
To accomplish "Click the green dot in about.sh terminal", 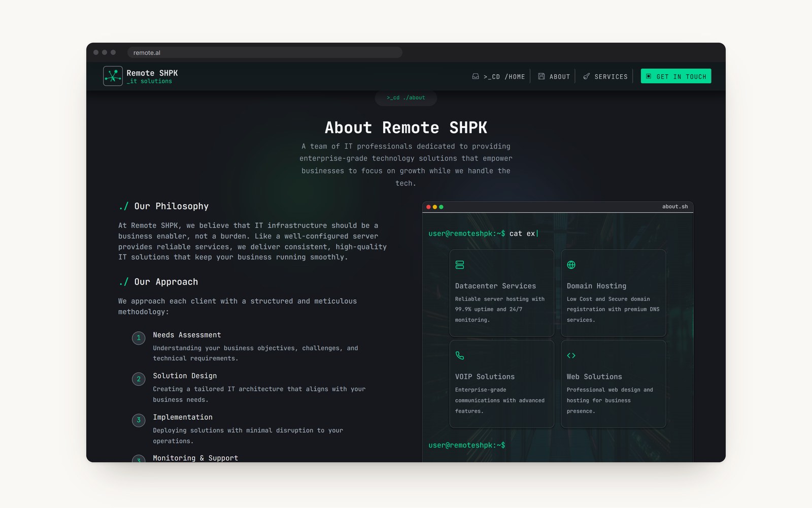I will click(x=442, y=207).
